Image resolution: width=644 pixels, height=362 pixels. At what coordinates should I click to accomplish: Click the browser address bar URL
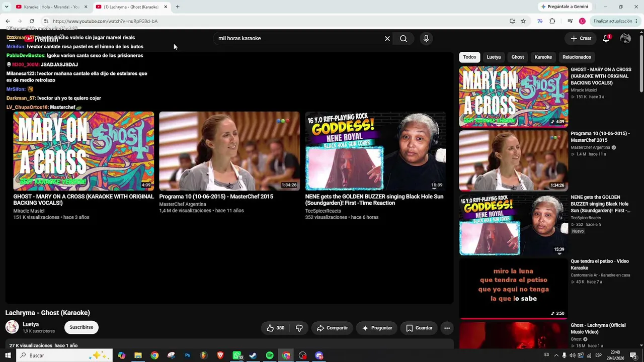pos(105,21)
